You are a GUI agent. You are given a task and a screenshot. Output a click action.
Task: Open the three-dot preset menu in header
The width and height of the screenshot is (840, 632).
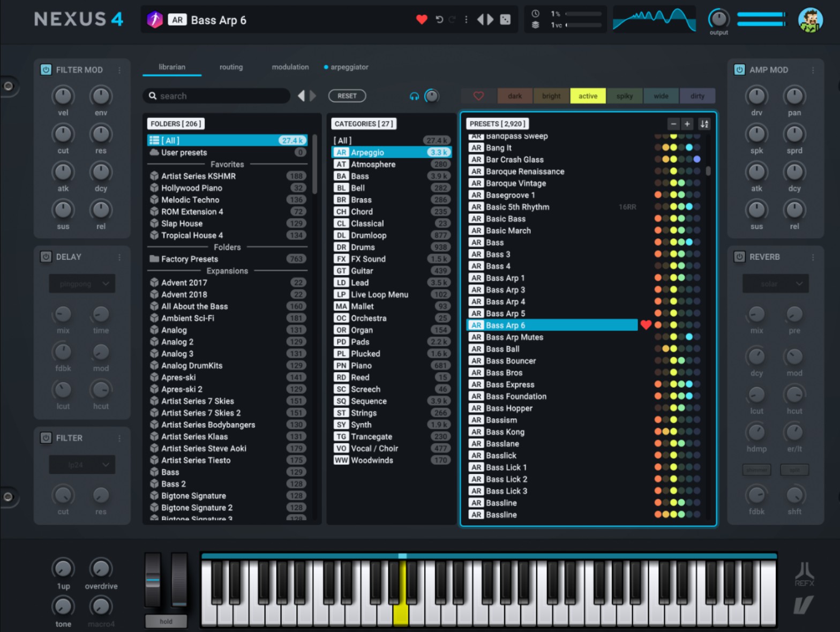pos(466,20)
